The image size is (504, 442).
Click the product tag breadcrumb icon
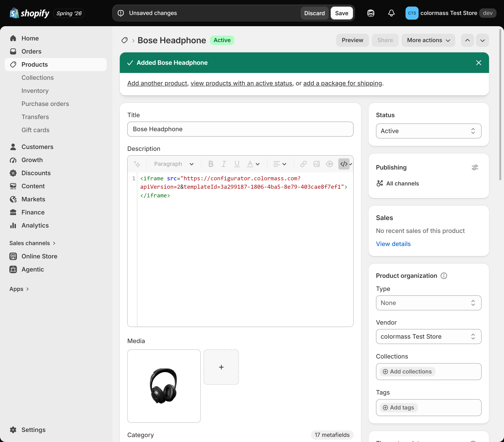pos(124,40)
